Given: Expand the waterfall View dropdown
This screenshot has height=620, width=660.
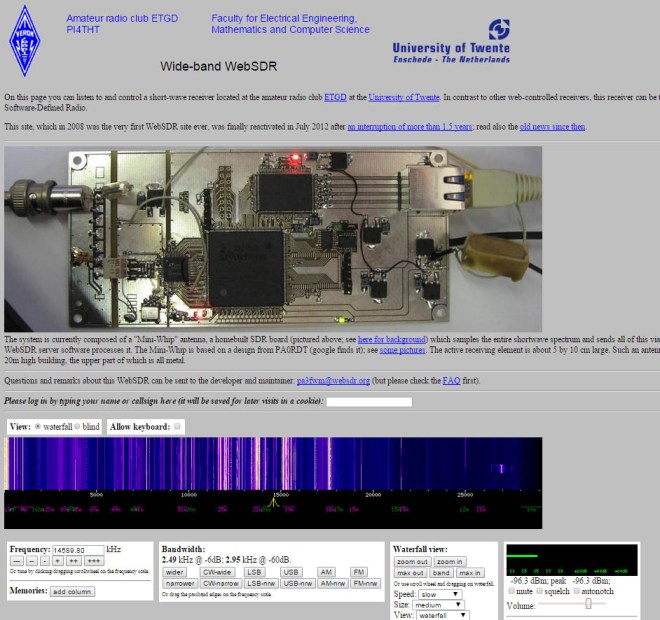Looking at the screenshot, I should [441, 616].
